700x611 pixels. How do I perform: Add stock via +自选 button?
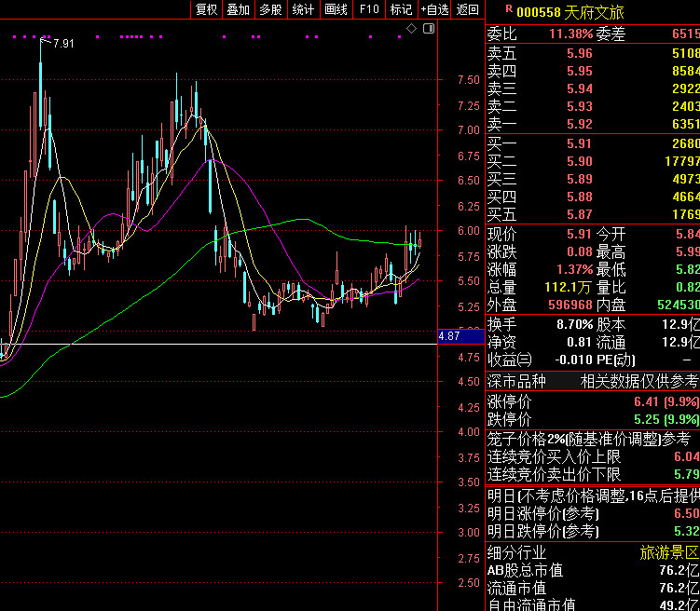click(434, 9)
